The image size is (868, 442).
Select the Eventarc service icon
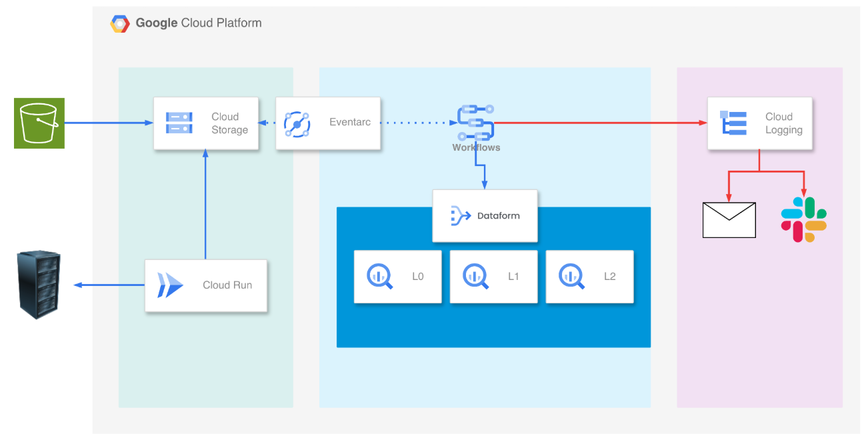297,123
